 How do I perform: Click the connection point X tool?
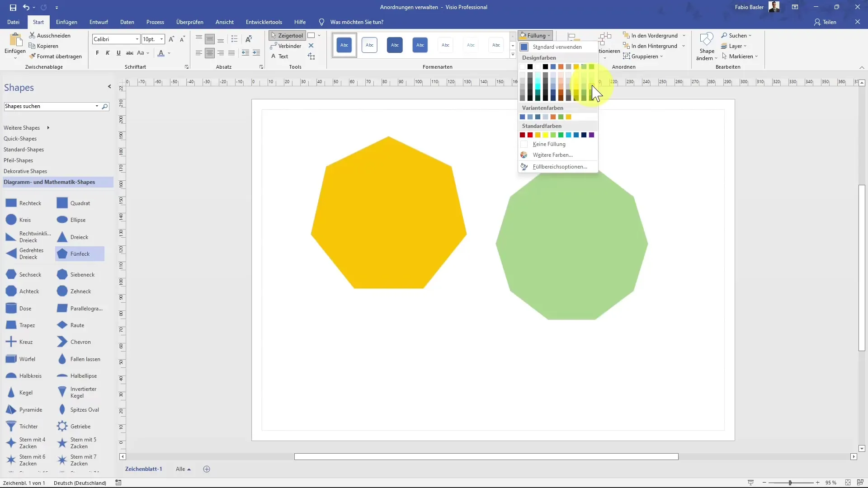(311, 46)
